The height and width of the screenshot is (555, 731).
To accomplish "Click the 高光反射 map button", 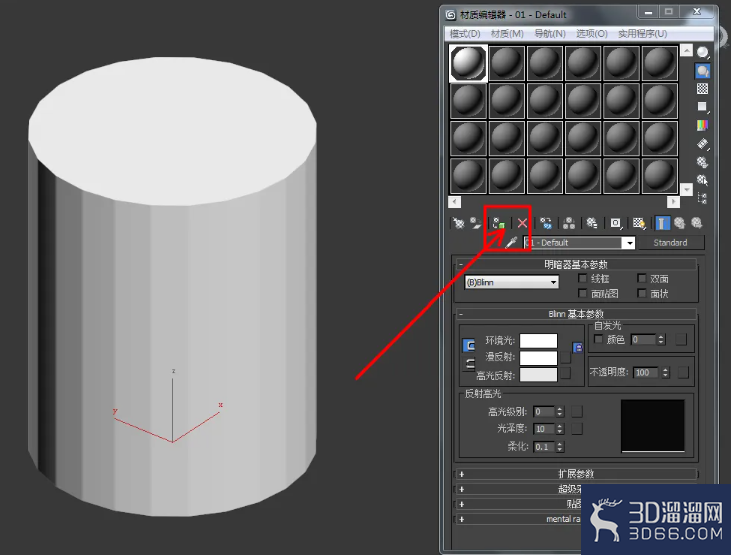I will tap(565, 374).
